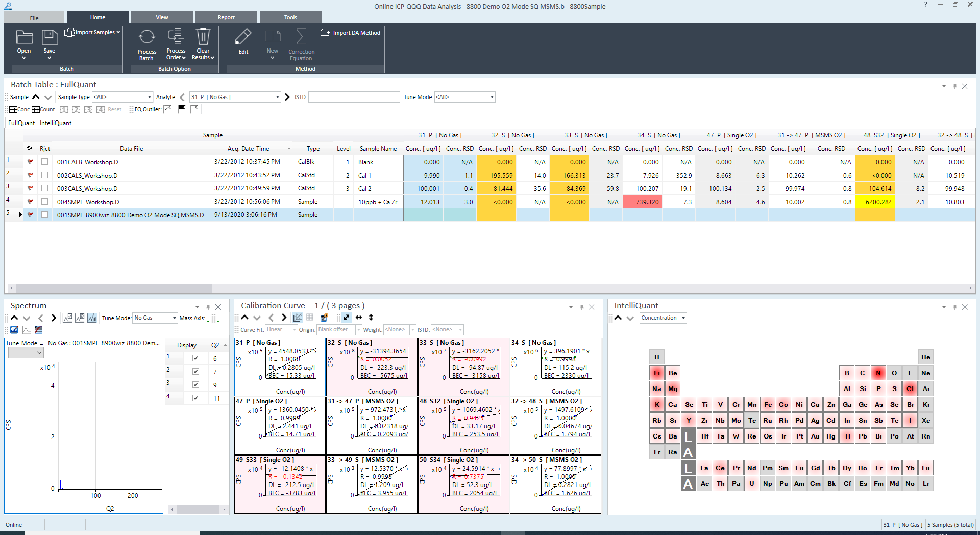Image resolution: width=980 pixels, height=535 pixels.
Task: Click the Batch Table horizontal scrollbar
Action: tap(113, 288)
